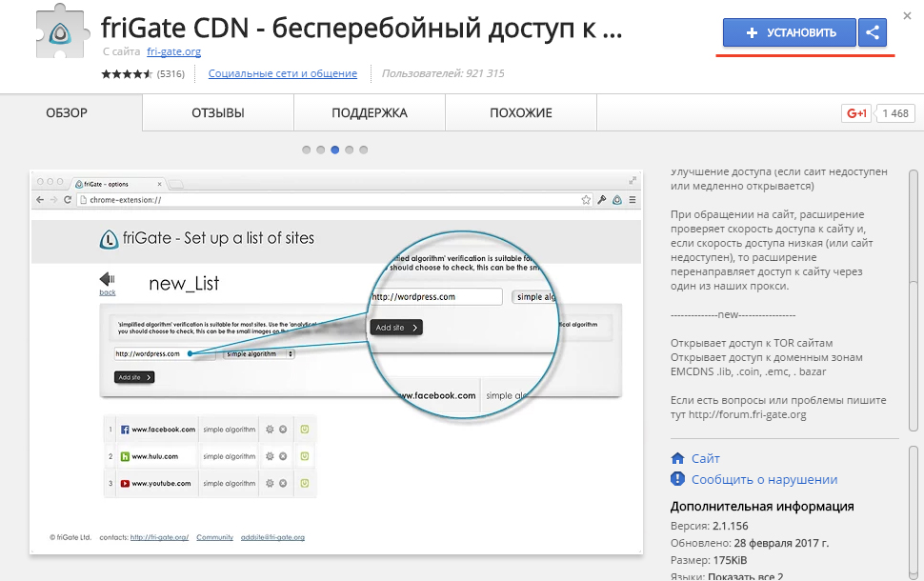The height and width of the screenshot is (581, 924).
Task: Click gear icon in www.facebook.com row
Action: (x=270, y=429)
